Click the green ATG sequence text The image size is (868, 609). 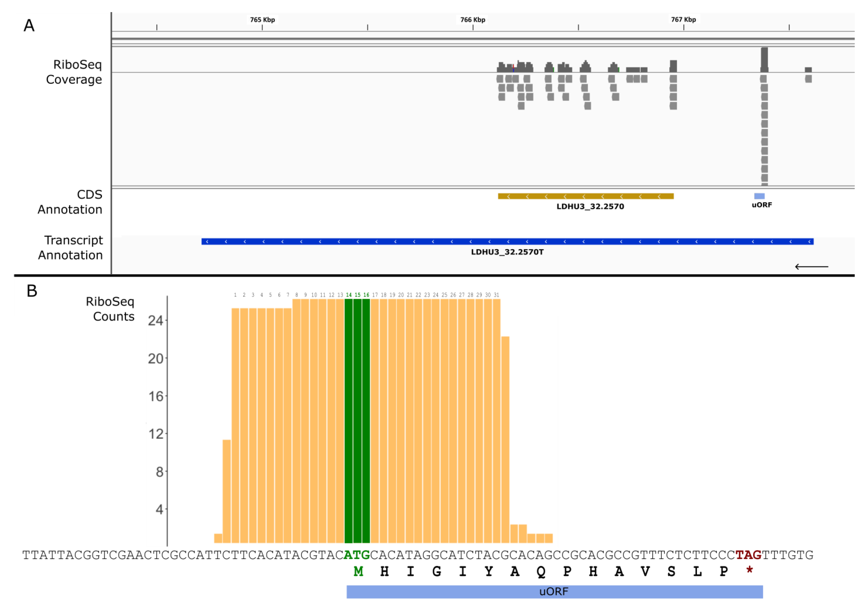[357, 555]
